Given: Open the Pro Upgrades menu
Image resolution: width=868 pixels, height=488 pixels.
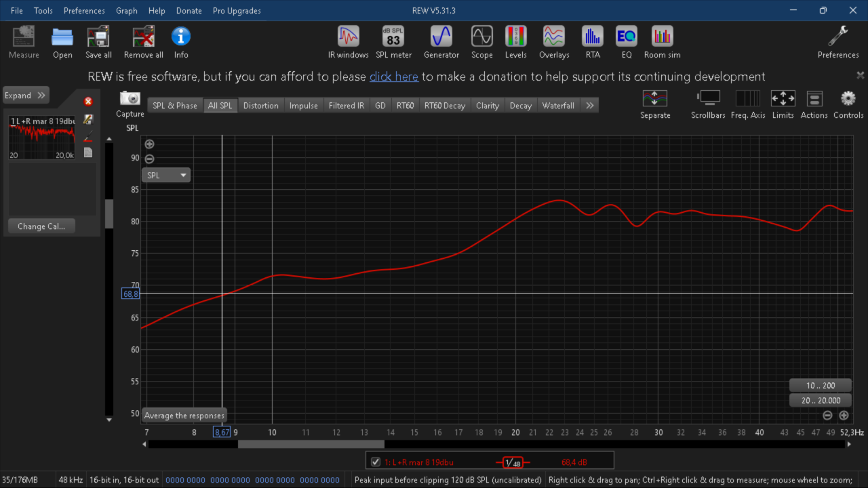Looking at the screenshot, I should click(237, 10).
